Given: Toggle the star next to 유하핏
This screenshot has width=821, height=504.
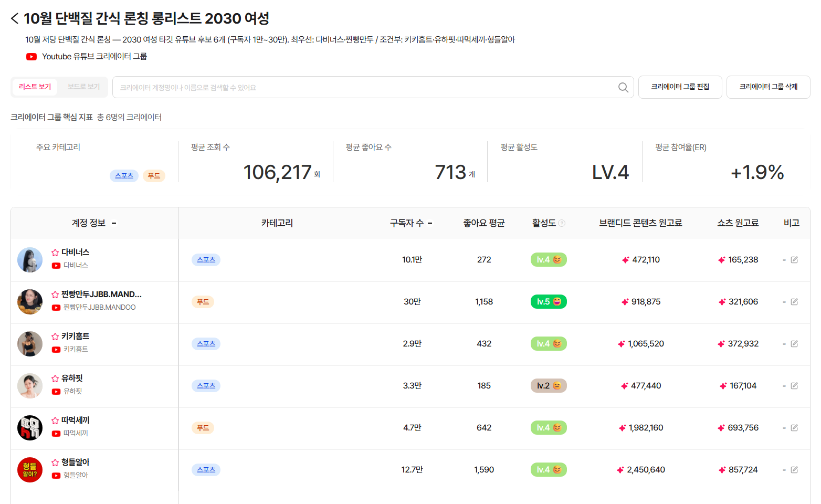Looking at the screenshot, I should point(55,379).
